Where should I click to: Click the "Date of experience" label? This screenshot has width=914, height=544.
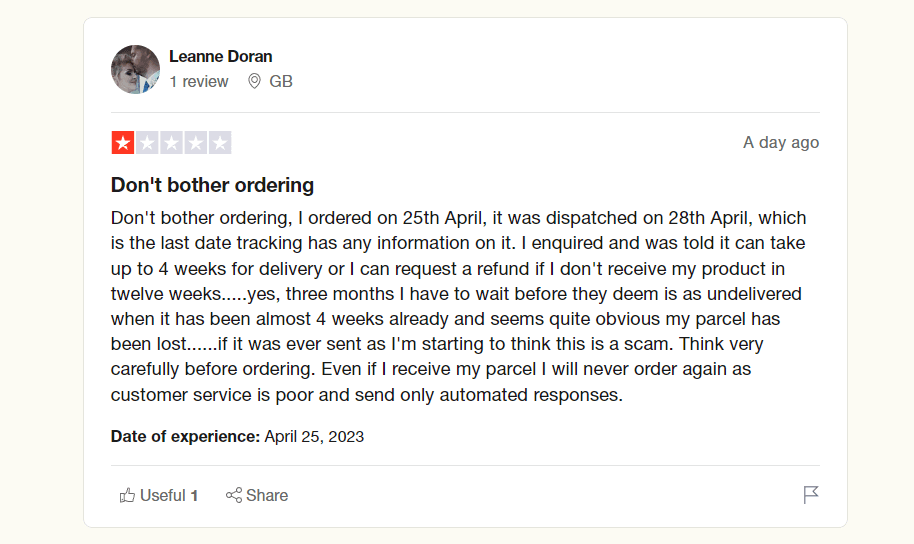tap(185, 436)
